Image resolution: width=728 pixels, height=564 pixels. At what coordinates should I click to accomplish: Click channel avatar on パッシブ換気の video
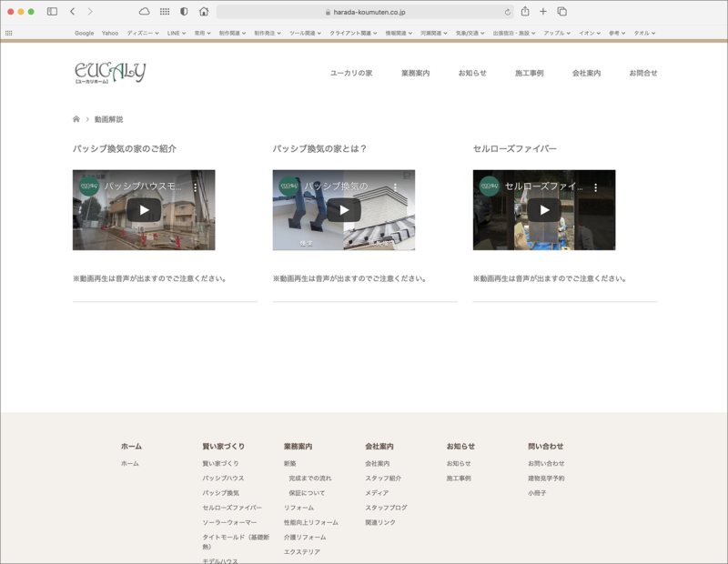[288, 186]
